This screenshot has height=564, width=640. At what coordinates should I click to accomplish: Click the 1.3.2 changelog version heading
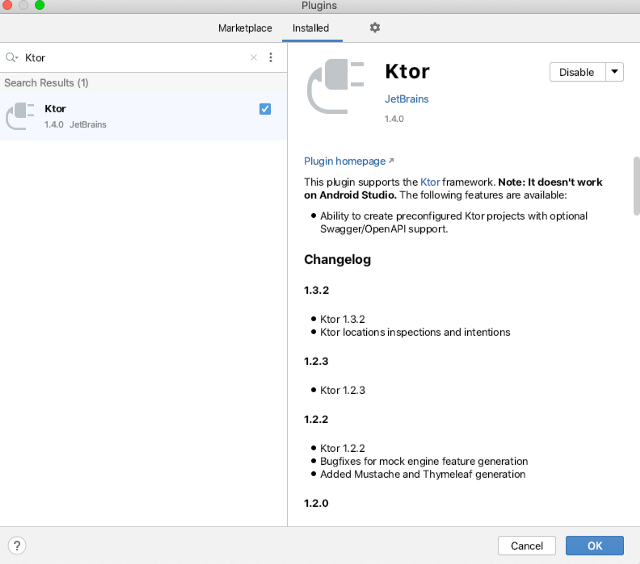point(316,290)
